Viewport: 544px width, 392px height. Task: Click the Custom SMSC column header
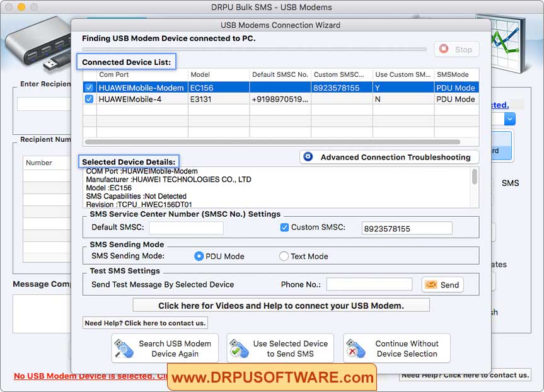point(342,74)
